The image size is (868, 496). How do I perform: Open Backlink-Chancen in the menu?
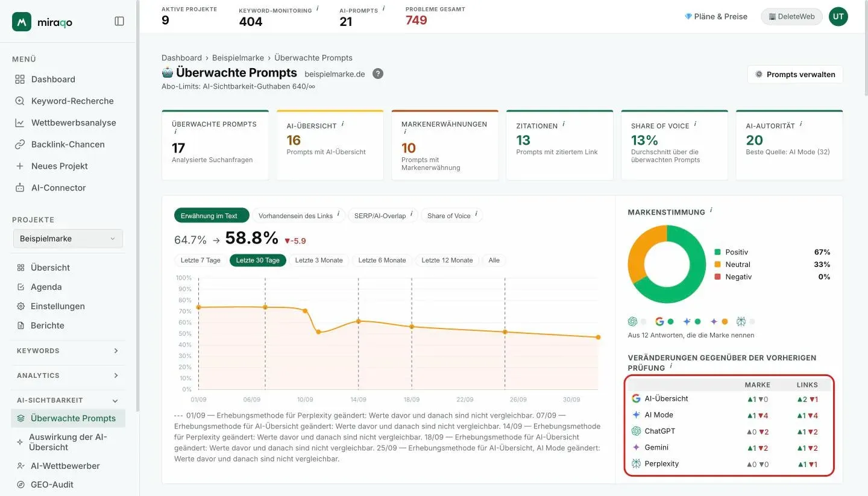coord(68,144)
